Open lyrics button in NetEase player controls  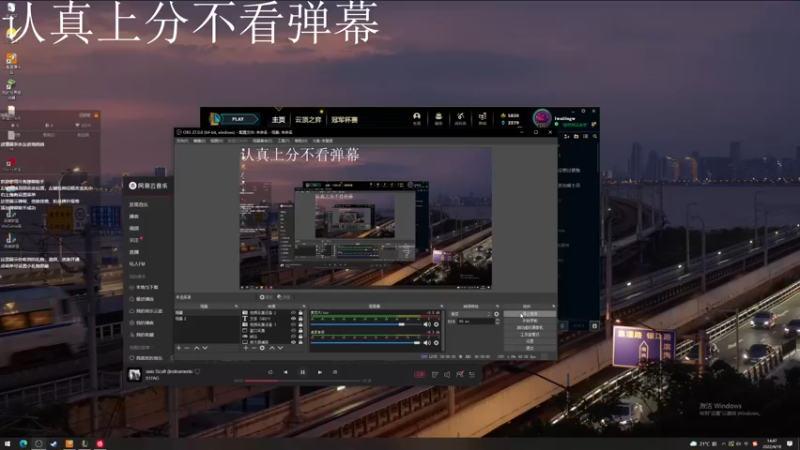pos(335,372)
